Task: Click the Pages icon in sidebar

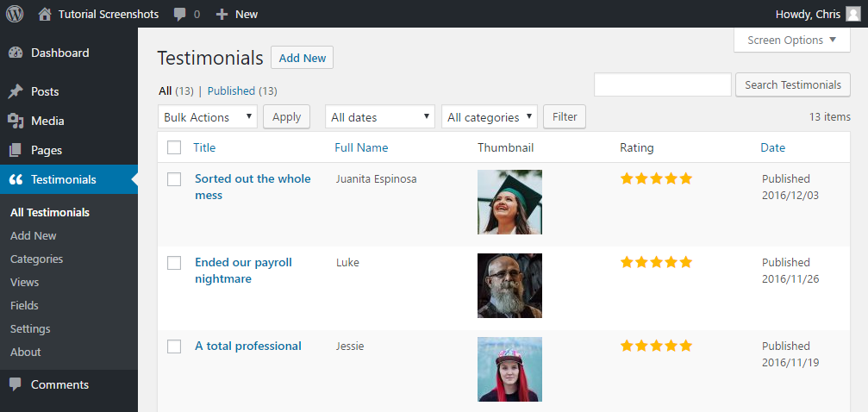Action: (x=16, y=150)
